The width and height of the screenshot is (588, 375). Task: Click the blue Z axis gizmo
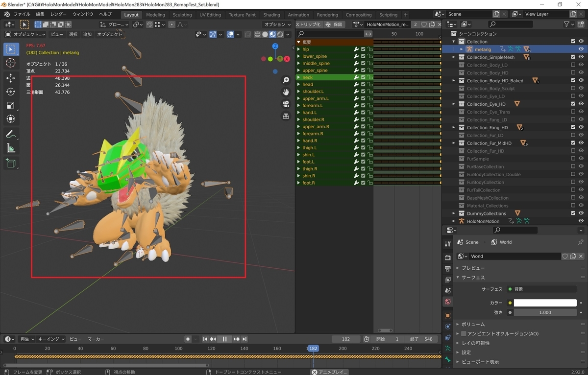click(x=275, y=46)
